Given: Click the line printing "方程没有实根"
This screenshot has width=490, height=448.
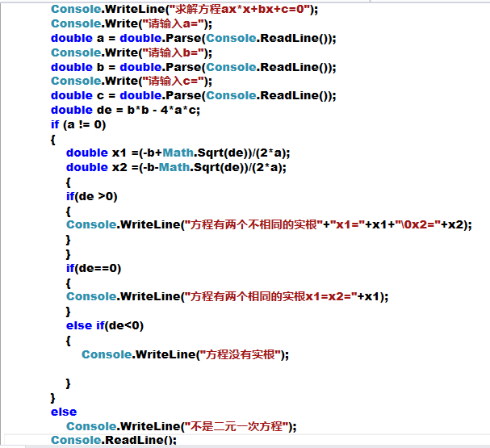Looking at the screenshot, I should [x=186, y=354].
